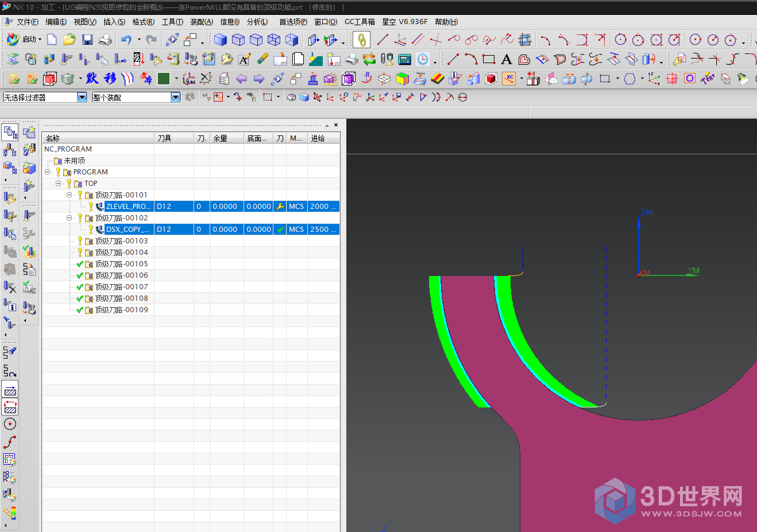Click the blue 移 custom toolbar icon
The width and height of the screenshot is (757, 532).
110,79
